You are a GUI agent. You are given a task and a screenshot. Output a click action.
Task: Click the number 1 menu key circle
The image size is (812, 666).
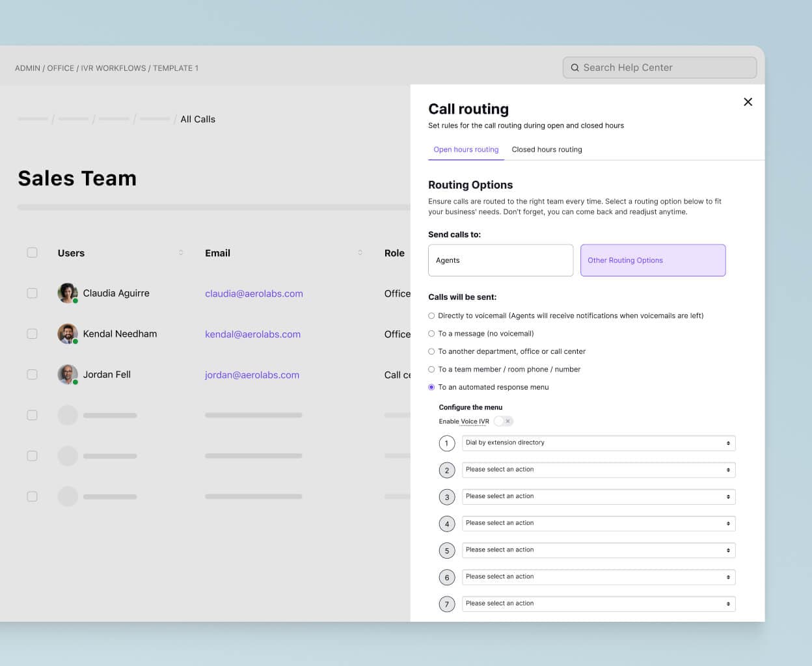coord(447,444)
